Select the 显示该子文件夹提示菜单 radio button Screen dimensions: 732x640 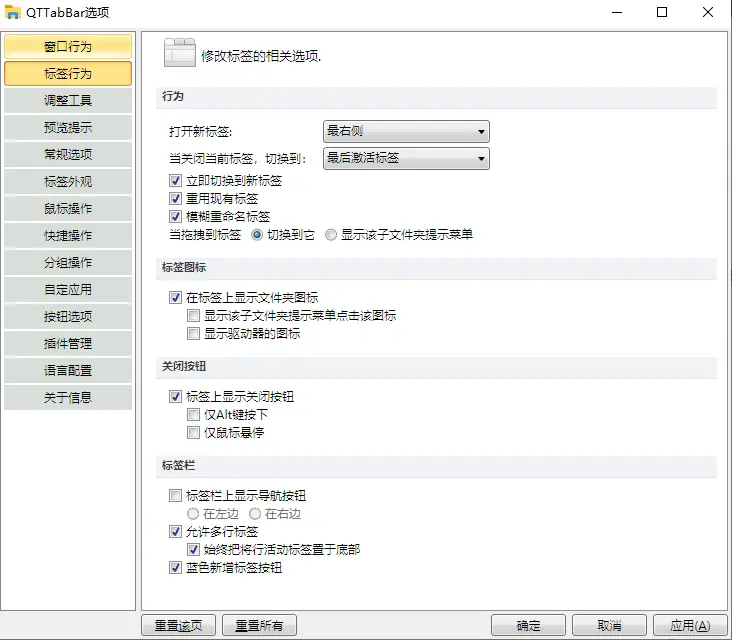click(x=331, y=234)
